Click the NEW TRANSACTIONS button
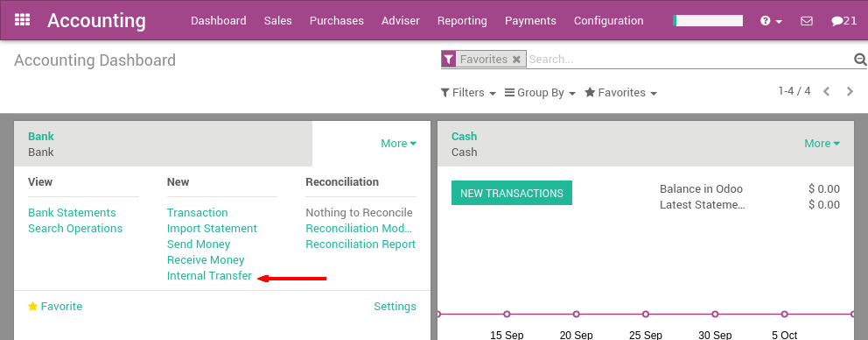 512,193
